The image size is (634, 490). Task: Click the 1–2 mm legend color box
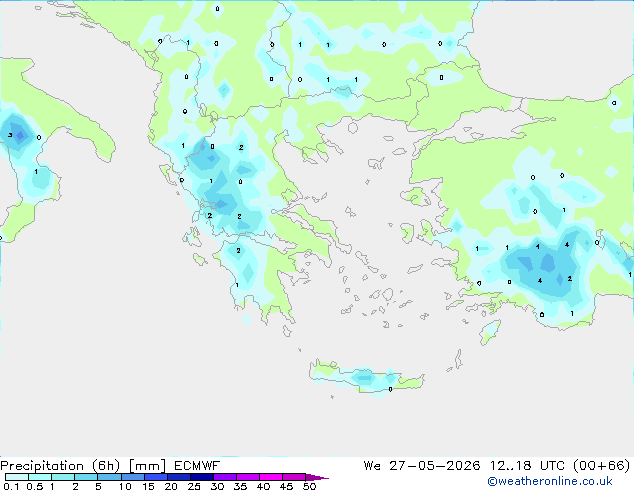[x=63, y=477]
